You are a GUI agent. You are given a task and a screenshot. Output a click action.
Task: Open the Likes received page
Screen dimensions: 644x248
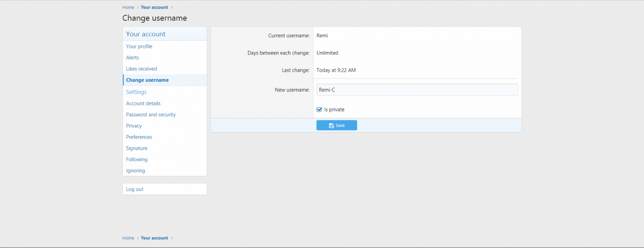point(141,69)
